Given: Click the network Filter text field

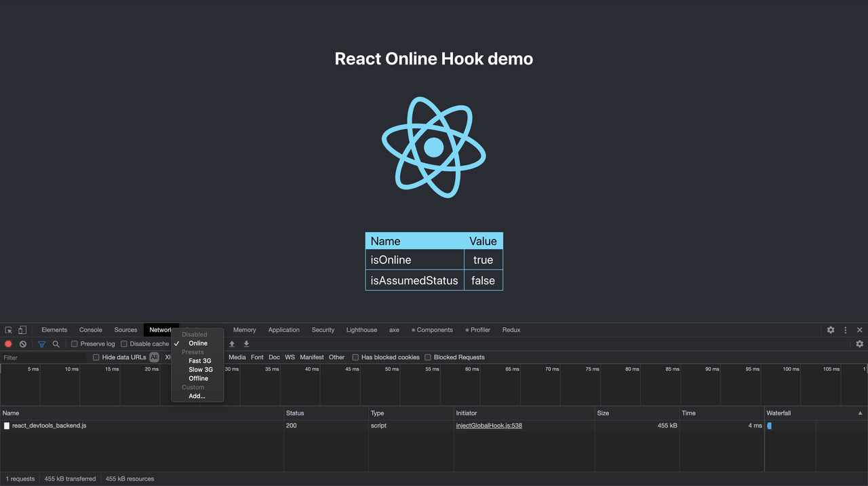Looking at the screenshot, I should pyautogui.click(x=44, y=358).
